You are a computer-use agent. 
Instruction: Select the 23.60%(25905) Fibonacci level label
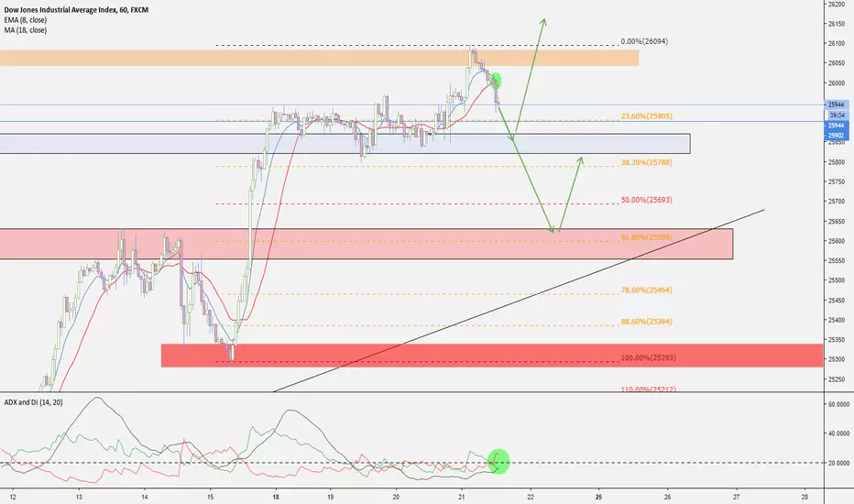coord(647,116)
